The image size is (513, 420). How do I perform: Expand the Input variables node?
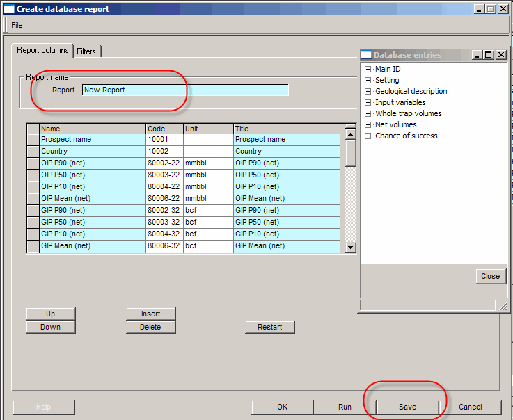[367, 102]
